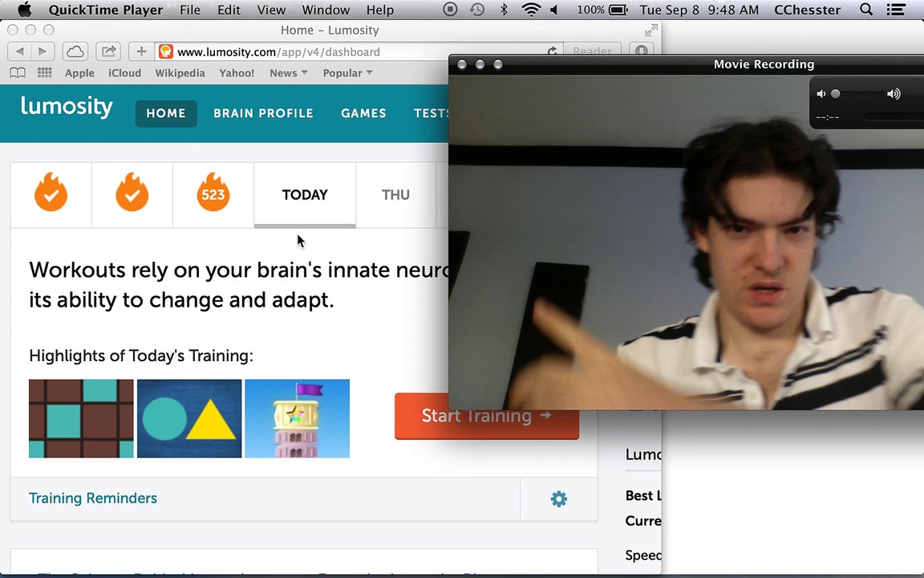Image resolution: width=924 pixels, height=578 pixels.
Task: Click the battery status icon
Action: click(x=618, y=10)
